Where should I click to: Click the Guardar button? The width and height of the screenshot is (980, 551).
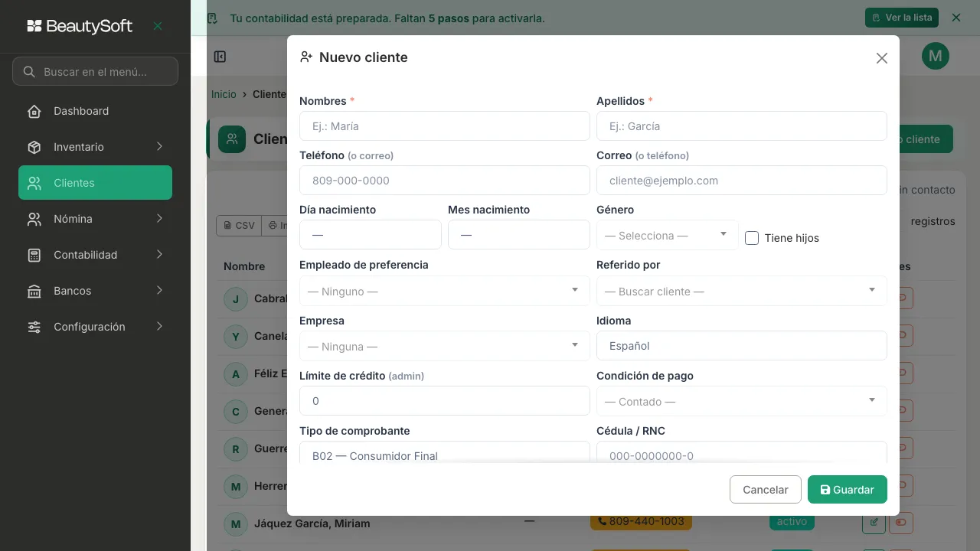[847, 490]
